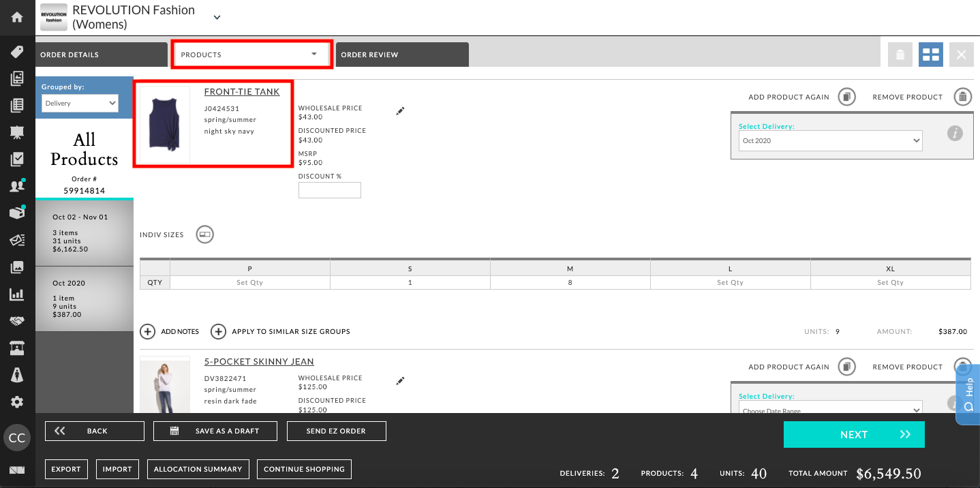
Task: Click the All Products heading
Action: (85, 150)
